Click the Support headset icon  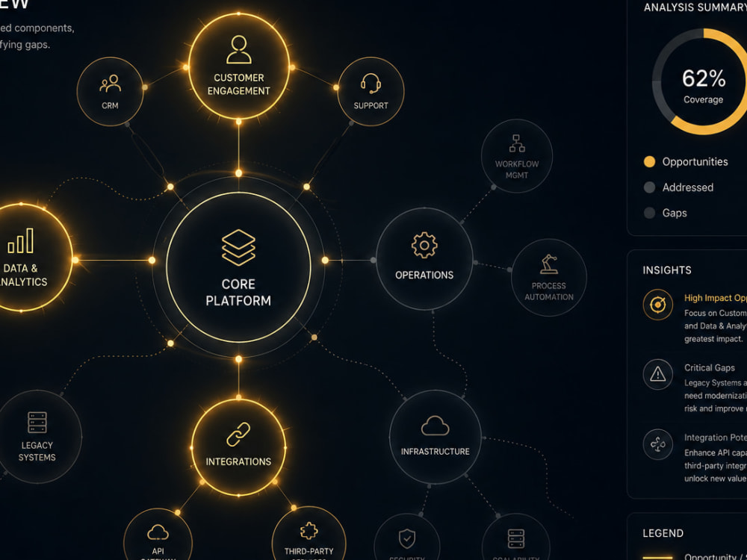point(371,84)
